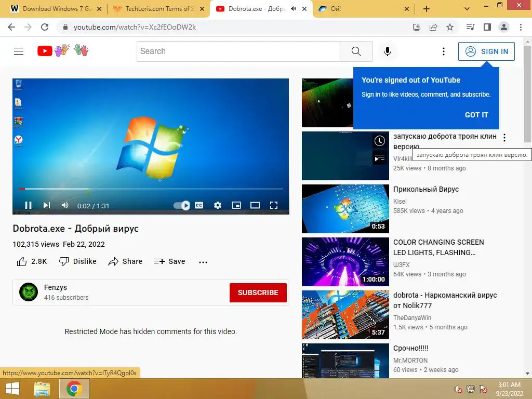Click the YouTube logo
The width and height of the screenshot is (532, 399).
63,51
